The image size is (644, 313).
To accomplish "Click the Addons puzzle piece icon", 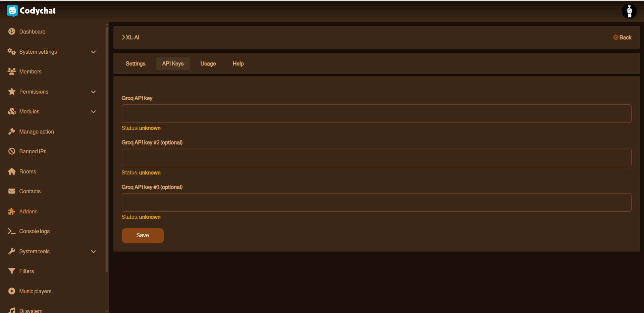I will coord(12,211).
